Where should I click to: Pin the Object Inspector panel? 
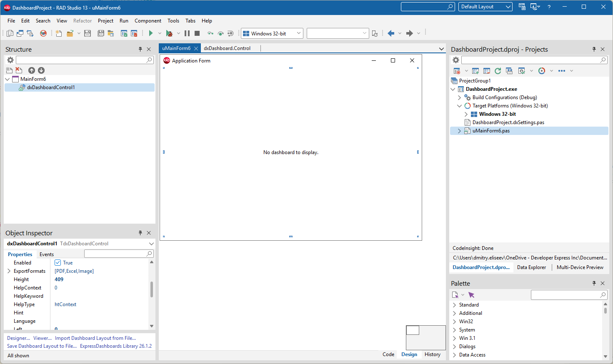click(x=140, y=233)
